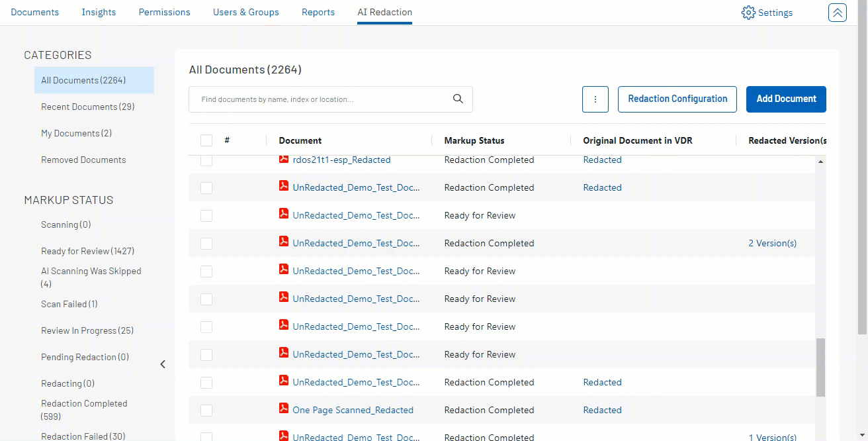Open the Insights tab

[x=99, y=12]
